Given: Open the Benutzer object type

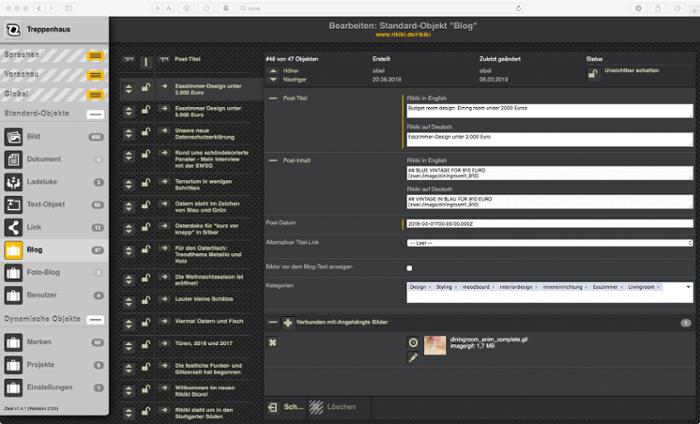Looking at the screenshot, I should tap(54, 295).
